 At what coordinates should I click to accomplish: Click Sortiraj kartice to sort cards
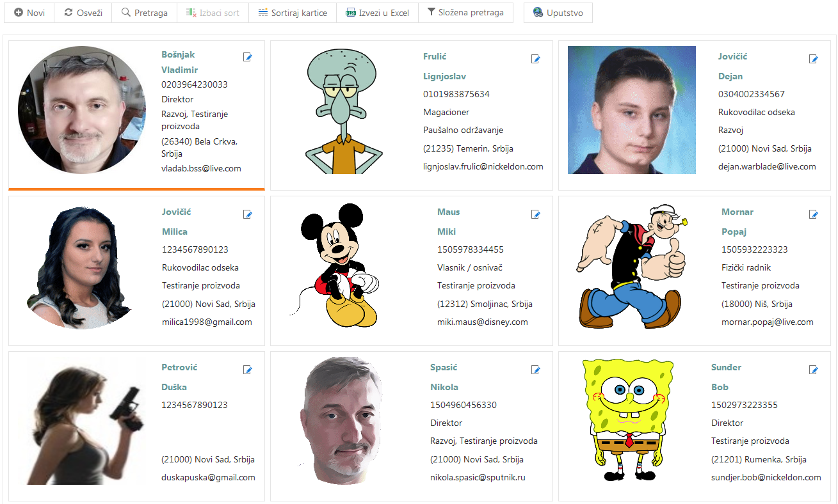(x=293, y=13)
